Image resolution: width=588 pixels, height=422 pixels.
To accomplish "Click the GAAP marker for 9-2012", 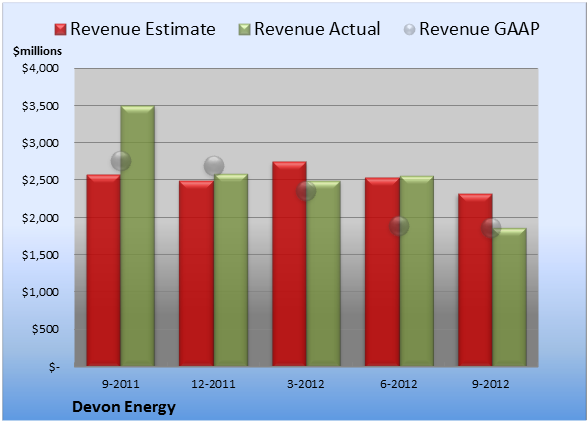I will pos(491,228).
